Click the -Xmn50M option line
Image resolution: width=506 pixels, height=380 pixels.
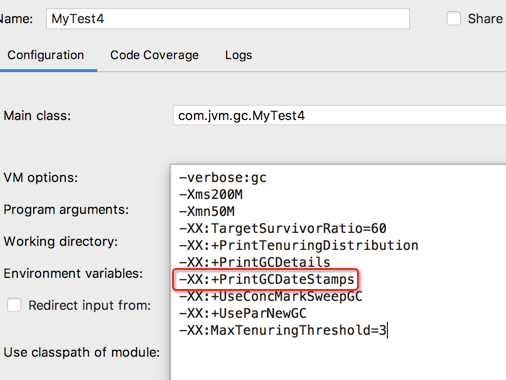207,211
